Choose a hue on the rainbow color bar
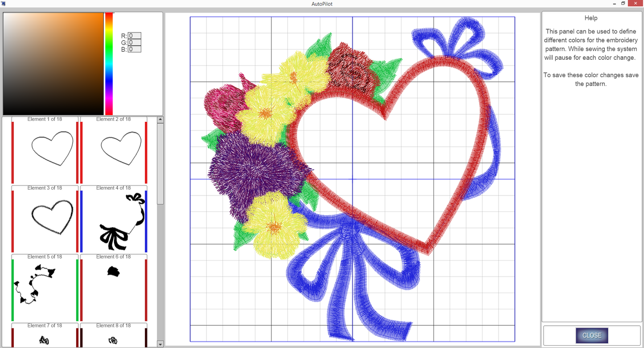The width and height of the screenshot is (644, 348). [109, 62]
